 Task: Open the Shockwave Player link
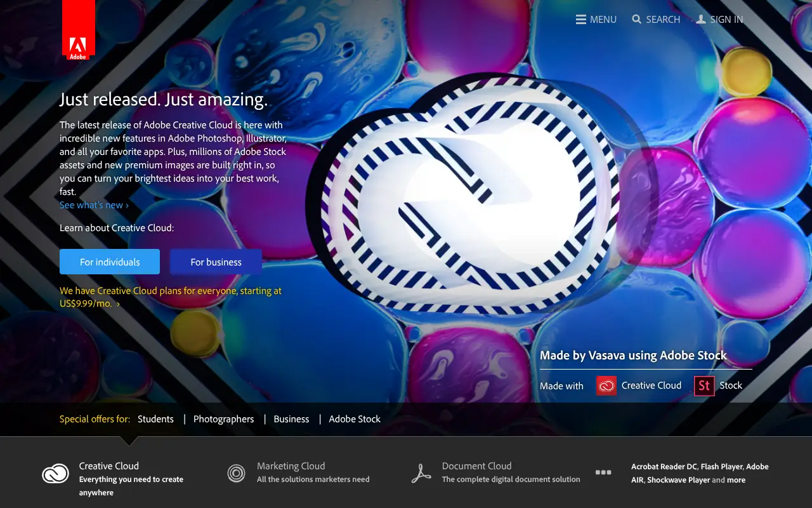point(678,480)
